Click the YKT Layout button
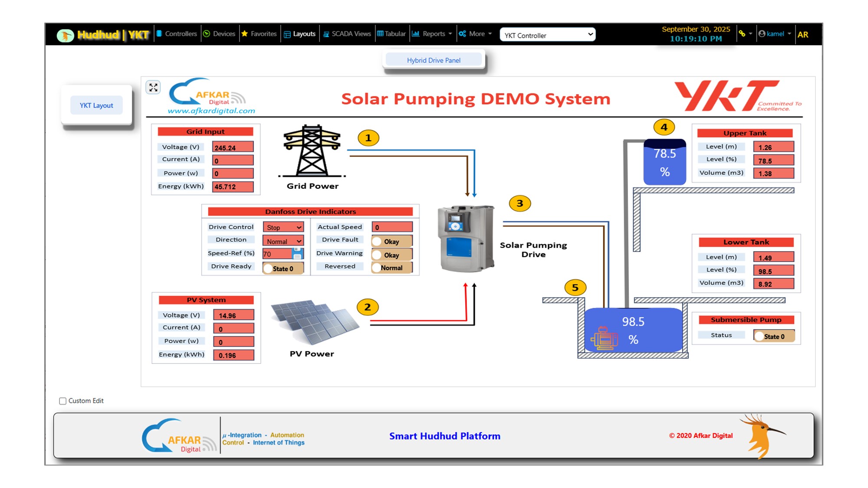The width and height of the screenshot is (868, 488). (x=96, y=105)
